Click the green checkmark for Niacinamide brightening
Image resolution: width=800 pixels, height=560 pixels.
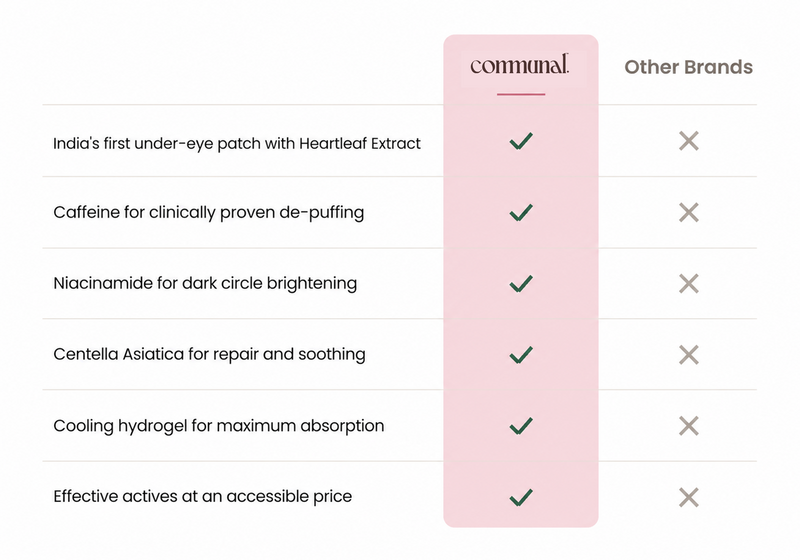pos(521,284)
